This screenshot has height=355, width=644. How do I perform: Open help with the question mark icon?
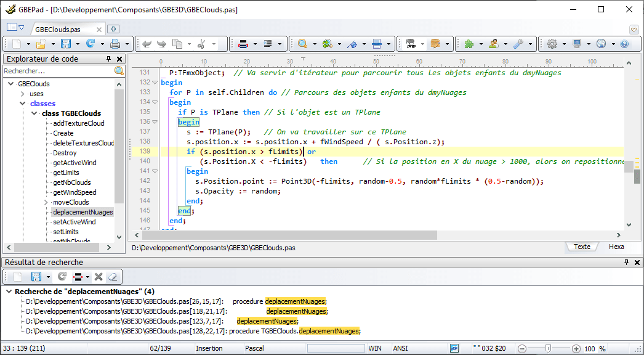(x=624, y=44)
